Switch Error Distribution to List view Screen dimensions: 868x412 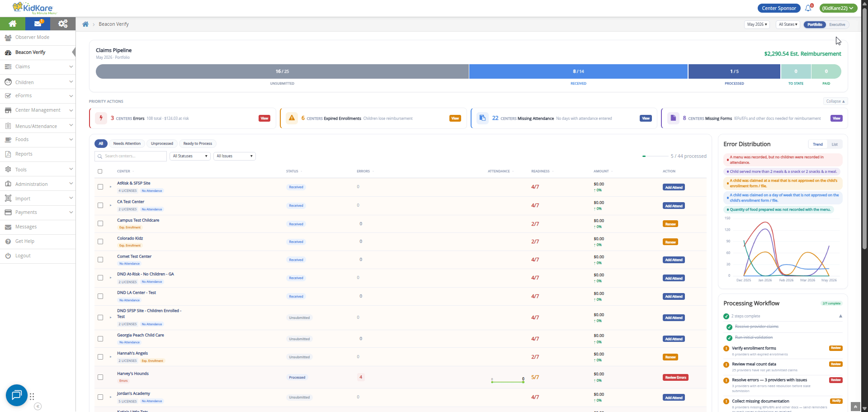pos(835,144)
